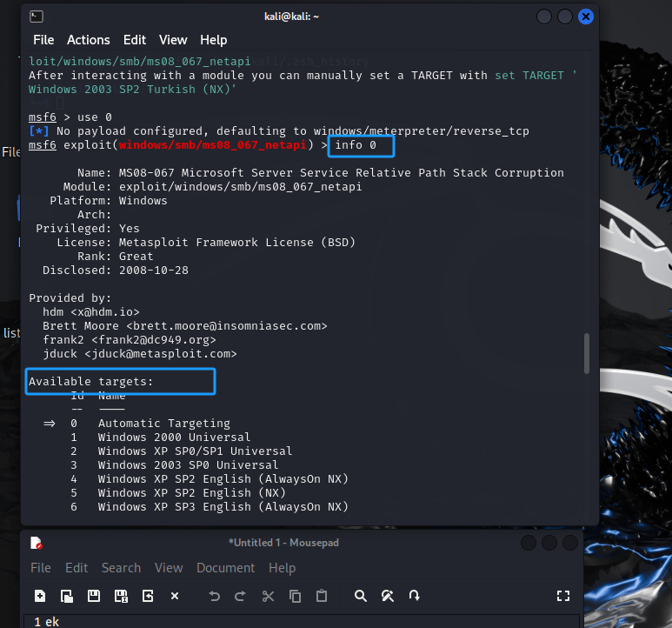Open Mousepad's File menu

41,568
